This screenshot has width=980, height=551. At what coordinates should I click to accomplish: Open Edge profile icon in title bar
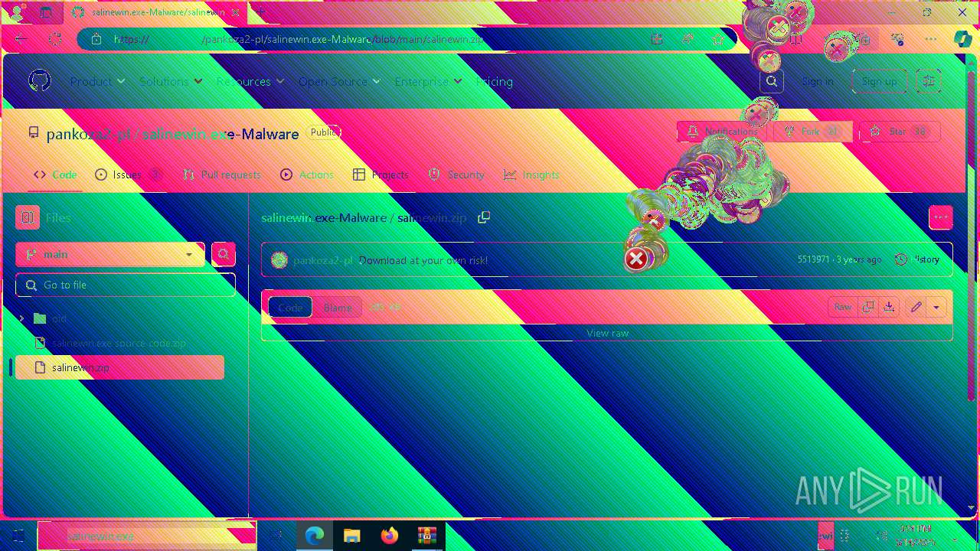click(x=16, y=12)
